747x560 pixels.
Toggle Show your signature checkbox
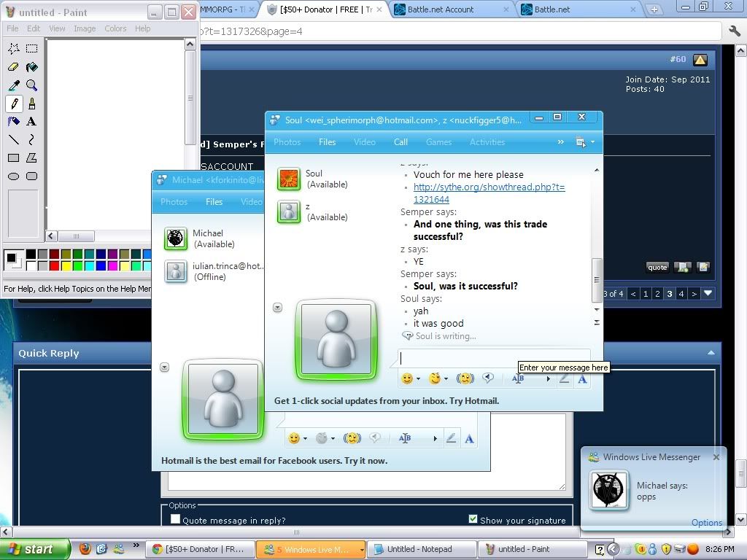point(473,519)
